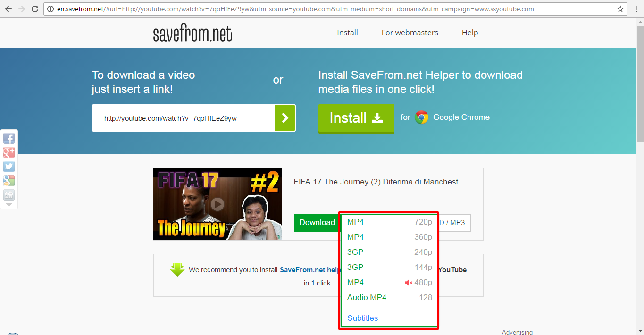The height and width of the screenshot is (335, 644).
Task: Click the video URL input field
Action: [x=184, y=118]
